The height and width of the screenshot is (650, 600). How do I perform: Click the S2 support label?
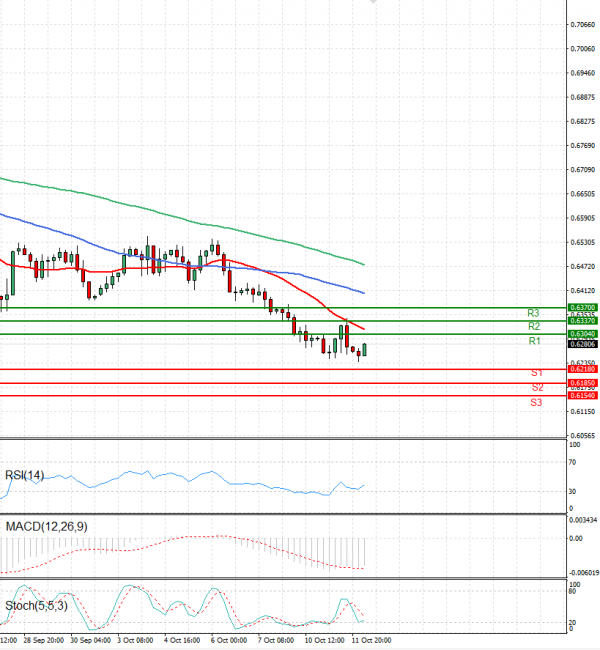(537, 388)
